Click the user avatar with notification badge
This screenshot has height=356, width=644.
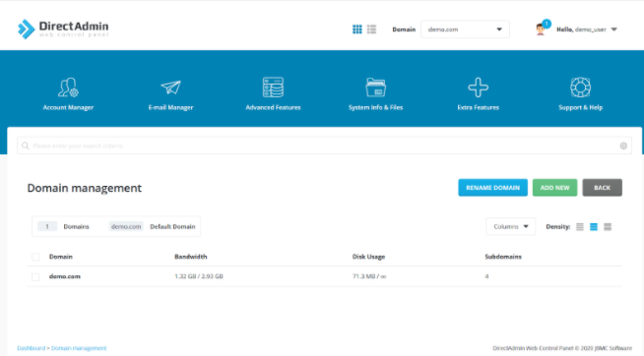pos(543,29)
